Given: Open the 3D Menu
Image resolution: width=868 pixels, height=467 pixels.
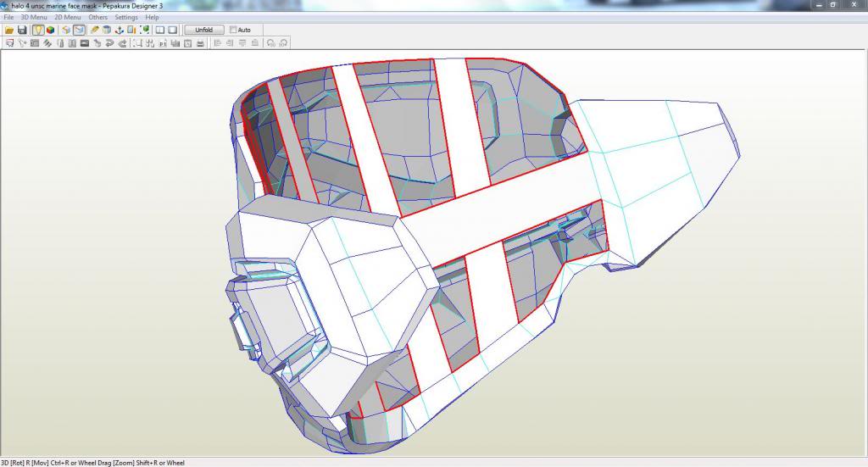Looking at the screenshot, I should (34, 17).
